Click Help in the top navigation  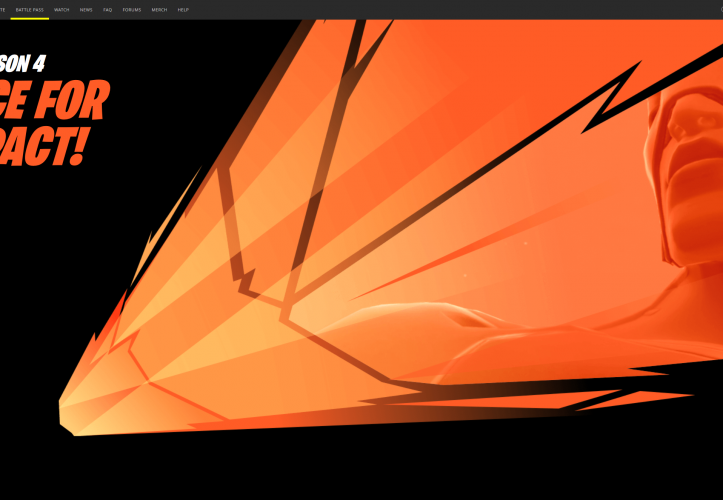coord(183,9)
